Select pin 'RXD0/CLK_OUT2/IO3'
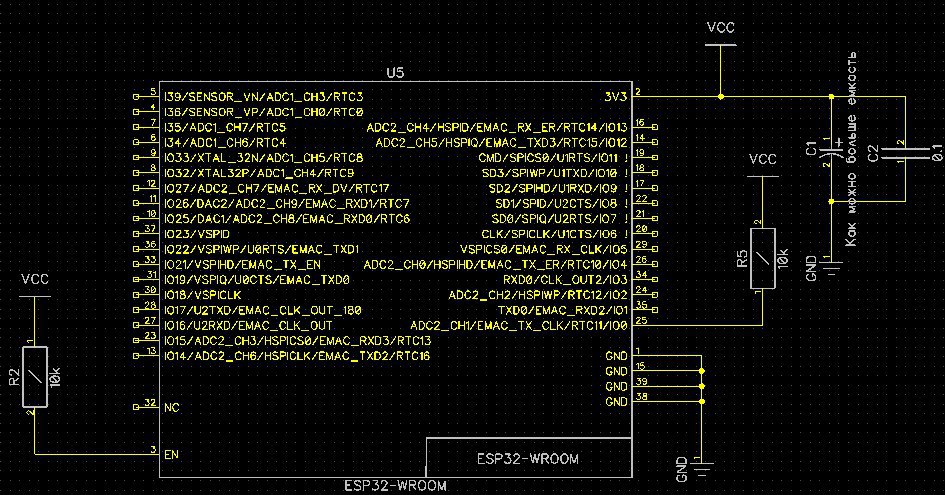Screen dimensions: 945x495 click(565, 280)
